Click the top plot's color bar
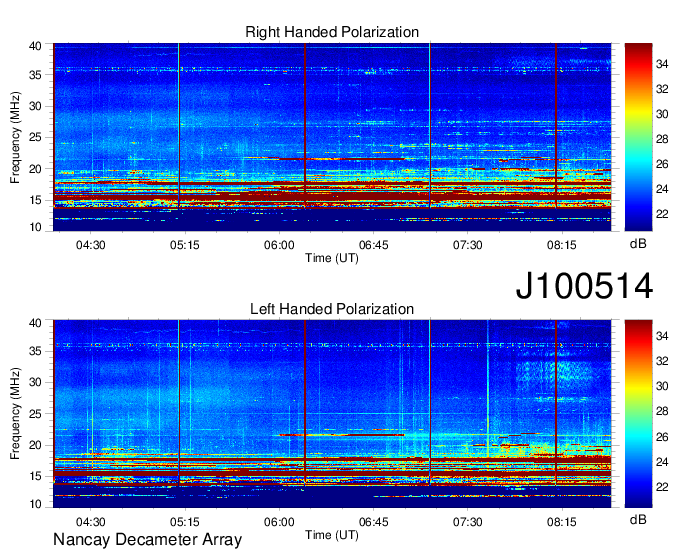Image resolution: width=680 pixels, height=552 pixels. [x=638, y=137]
